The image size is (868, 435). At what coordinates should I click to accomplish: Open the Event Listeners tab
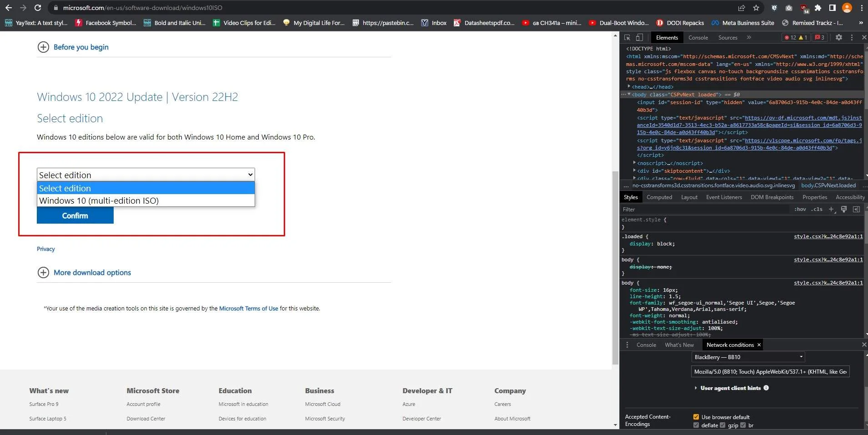[724, 197]
